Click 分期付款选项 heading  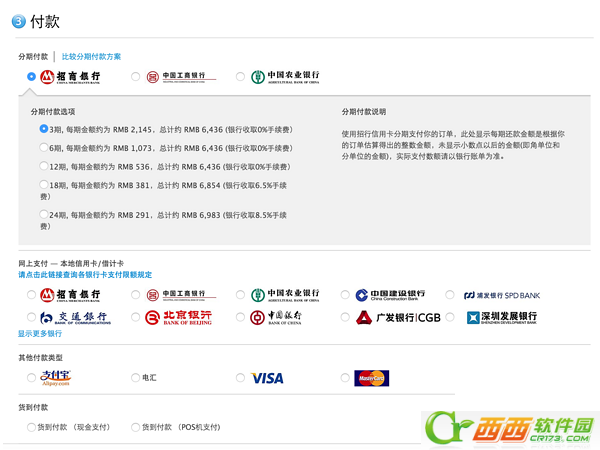pos(53,112)
